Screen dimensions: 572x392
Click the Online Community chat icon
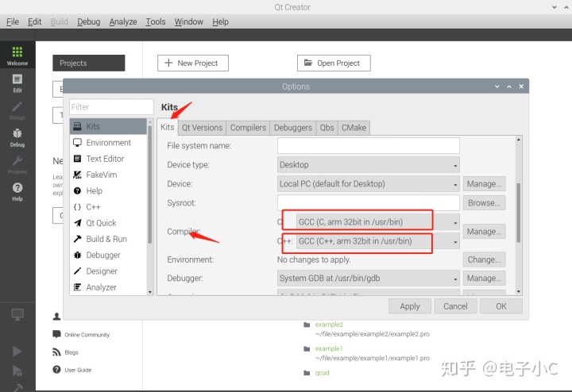pos(56,334)
